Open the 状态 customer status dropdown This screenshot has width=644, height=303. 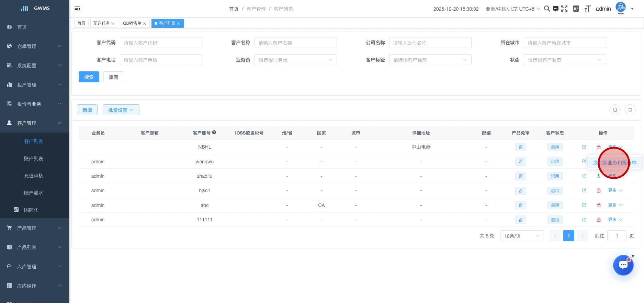point(565,60)
